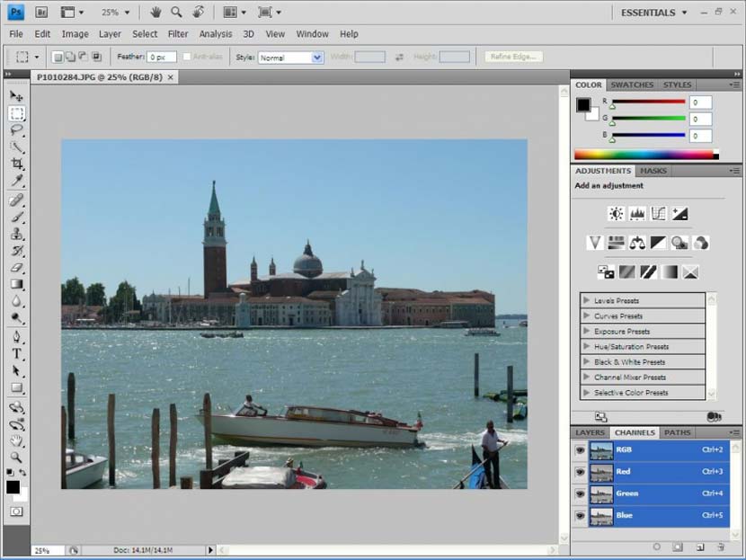This screenshot has height=560, width=746.
Task: Add a Curves adjustment
Action: [x=661, y=213]
